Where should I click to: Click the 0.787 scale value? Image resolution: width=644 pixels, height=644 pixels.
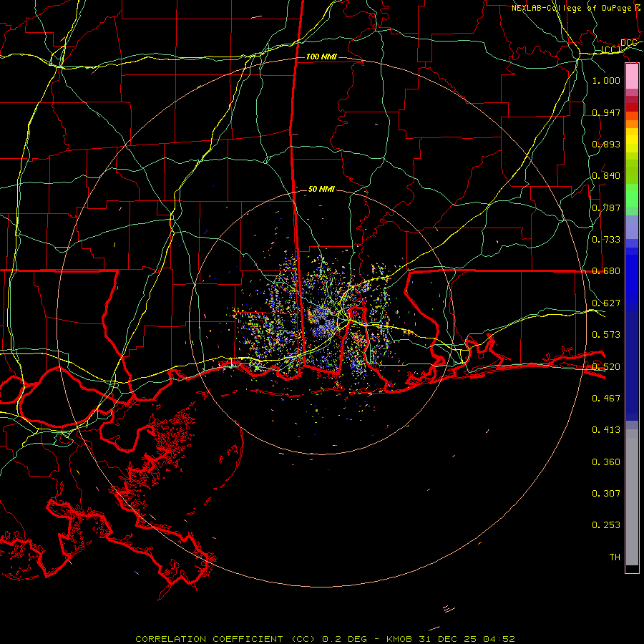(606, 208)
